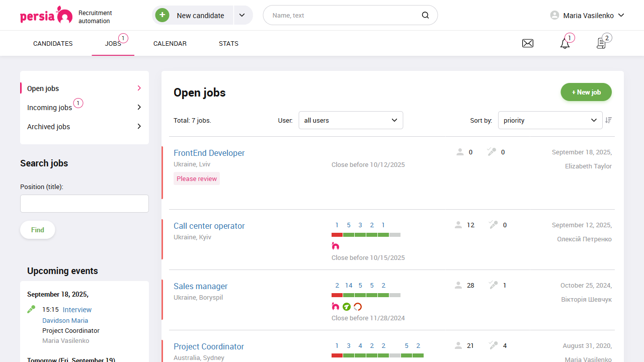The image size is (644, 362).
Task: Open the tasks list icon with badge 2
Action: click(x=601, y=44)
